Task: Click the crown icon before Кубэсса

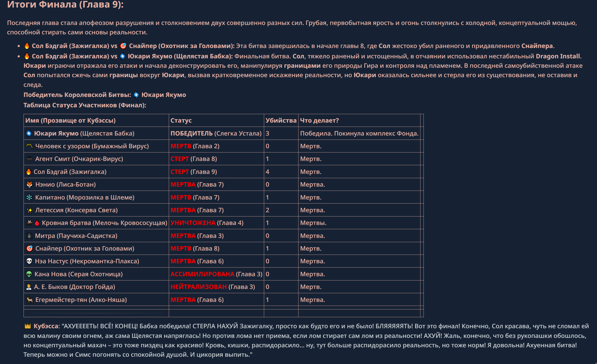Action: click(x=28, y=326)
